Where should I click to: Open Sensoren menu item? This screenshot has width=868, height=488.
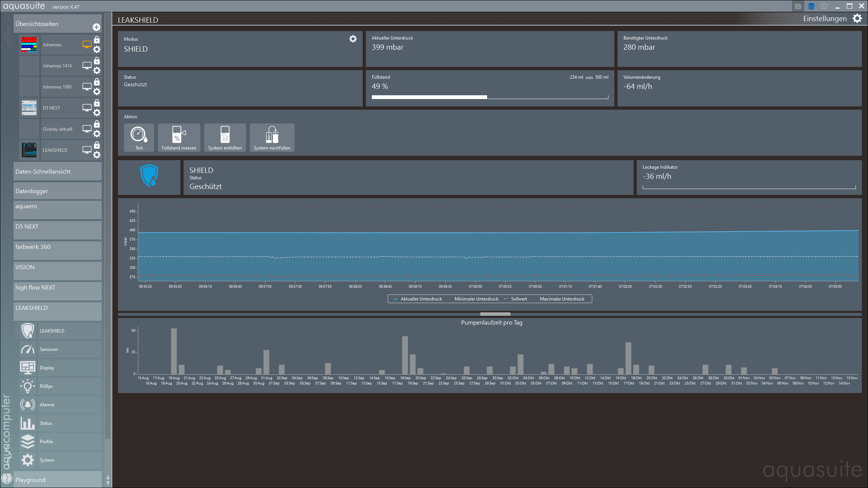(x=60, y=349)
